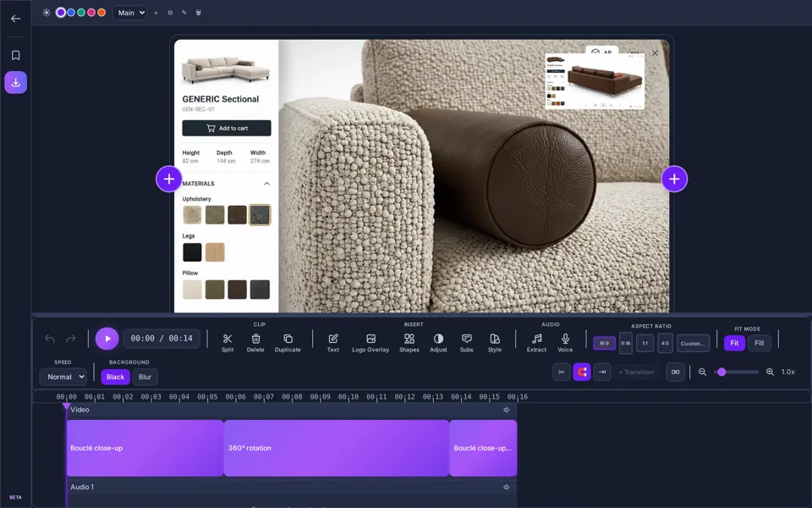
Task: Open the Main project dropdown
Action: [x=129, y=13]
